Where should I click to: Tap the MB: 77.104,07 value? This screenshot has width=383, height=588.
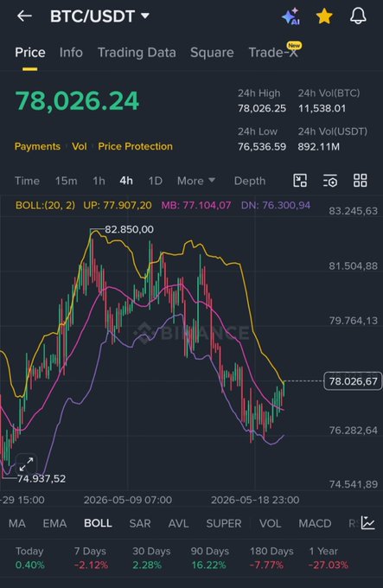point(196,205)
